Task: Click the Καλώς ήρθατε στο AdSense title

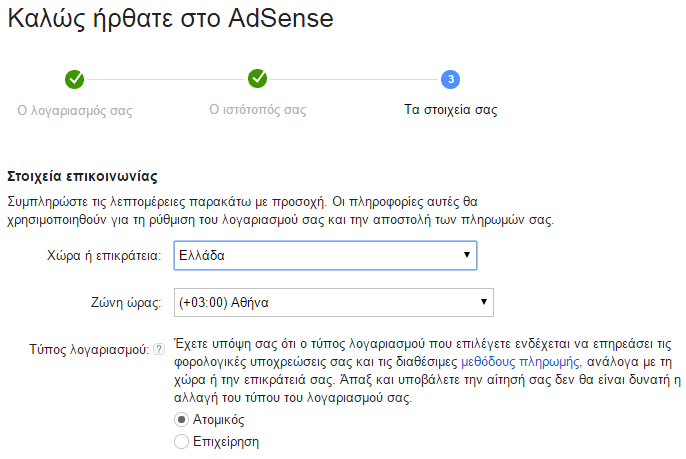Action: point(171,18)
